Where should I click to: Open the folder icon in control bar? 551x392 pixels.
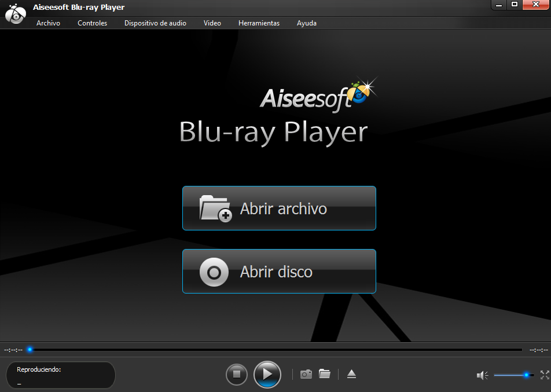click(x=324, y=373)
